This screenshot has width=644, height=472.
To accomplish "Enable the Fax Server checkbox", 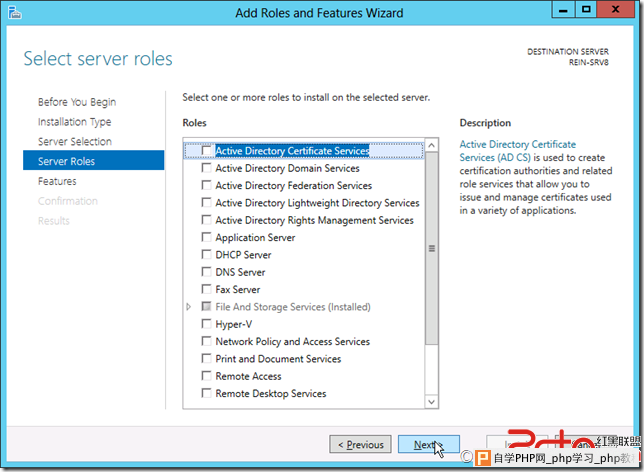I will click(207, 289).
